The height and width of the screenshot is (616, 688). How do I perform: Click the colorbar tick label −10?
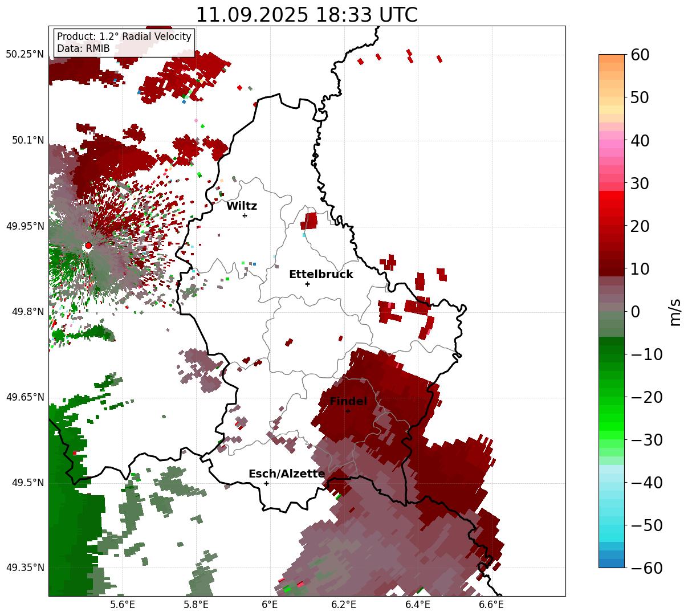coord(646,354)
